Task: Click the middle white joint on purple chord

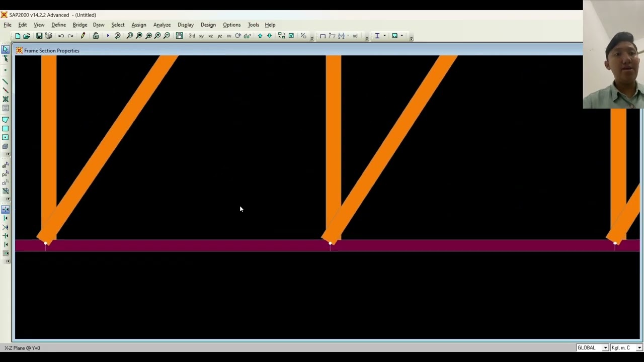Action: (331, 243)
